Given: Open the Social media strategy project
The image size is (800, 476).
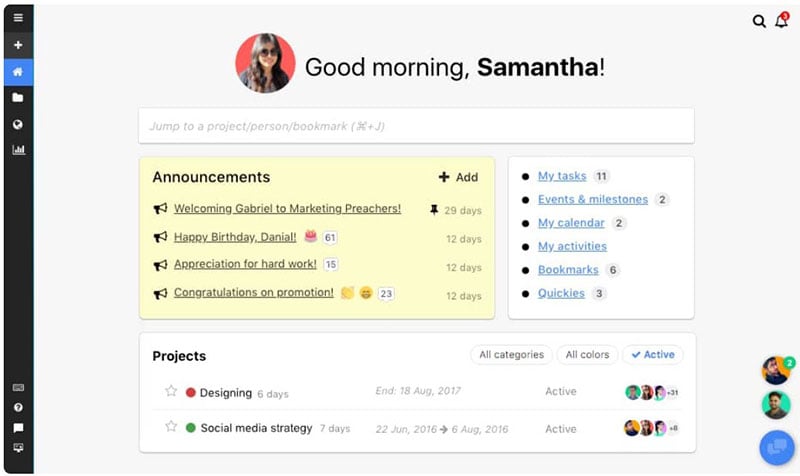Looking at the screenshot, I should 256,428.
